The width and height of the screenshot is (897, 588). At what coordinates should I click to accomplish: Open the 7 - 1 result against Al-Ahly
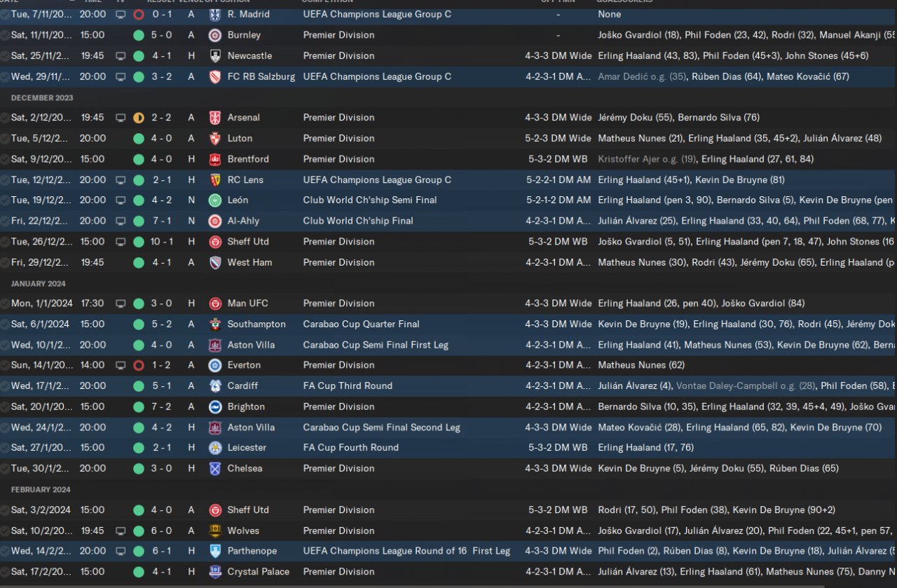coord(161,221)
